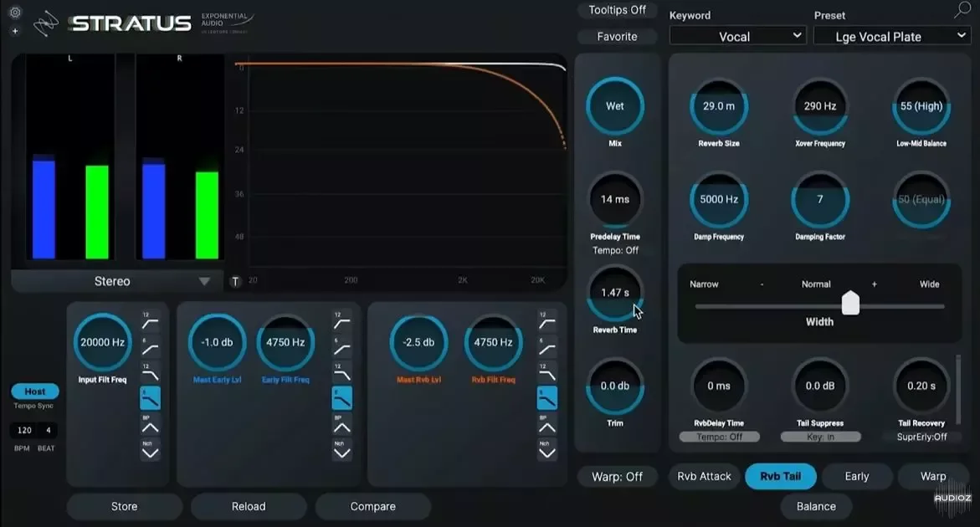Click the 55 (High) Low-Mid Balance knob
Screen dimensions: 980x527
[x=921, y=106]
